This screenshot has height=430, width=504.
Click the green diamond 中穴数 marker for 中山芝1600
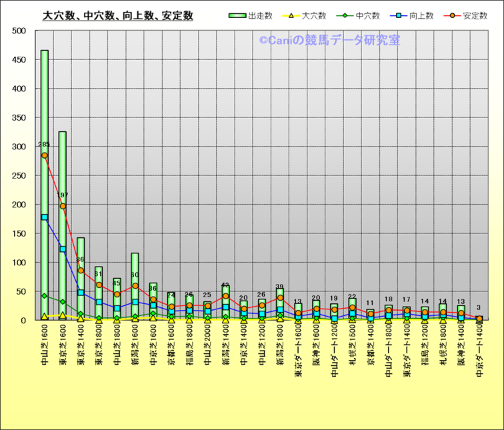[45, 296]
